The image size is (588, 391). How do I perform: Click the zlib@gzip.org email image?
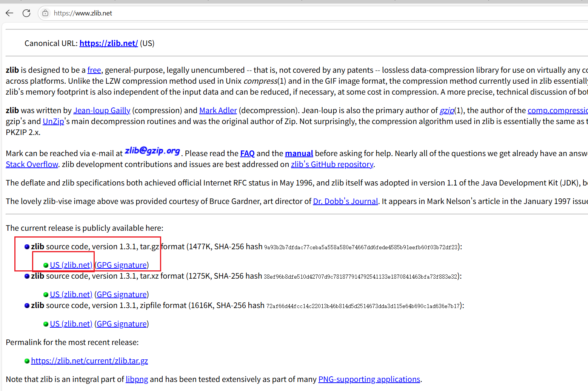click(x=152, y=151)
